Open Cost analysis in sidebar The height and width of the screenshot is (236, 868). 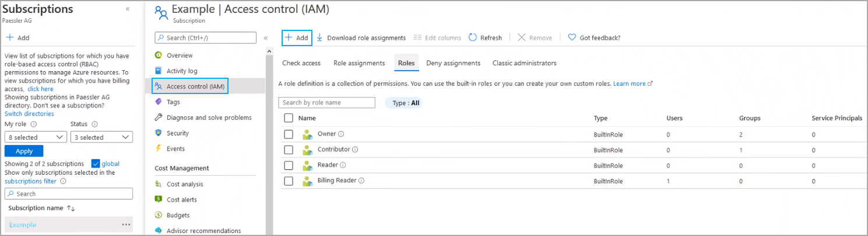[185, 184]
